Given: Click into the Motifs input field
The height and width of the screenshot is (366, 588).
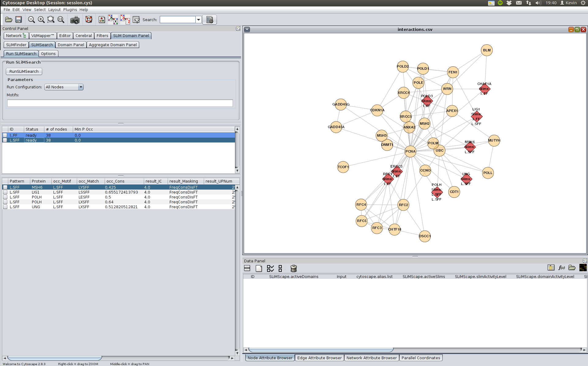Looking at the screenshot, I should click(120, 103).
